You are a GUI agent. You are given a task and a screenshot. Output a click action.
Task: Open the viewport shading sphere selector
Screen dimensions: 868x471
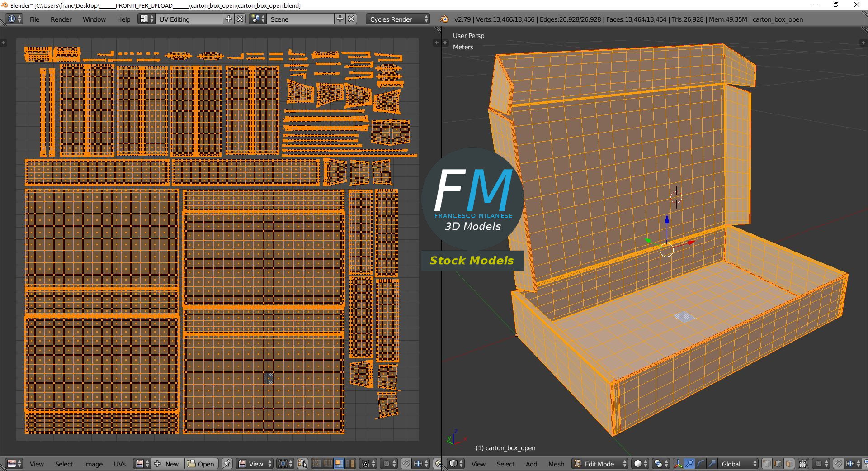tap(640, 464)
